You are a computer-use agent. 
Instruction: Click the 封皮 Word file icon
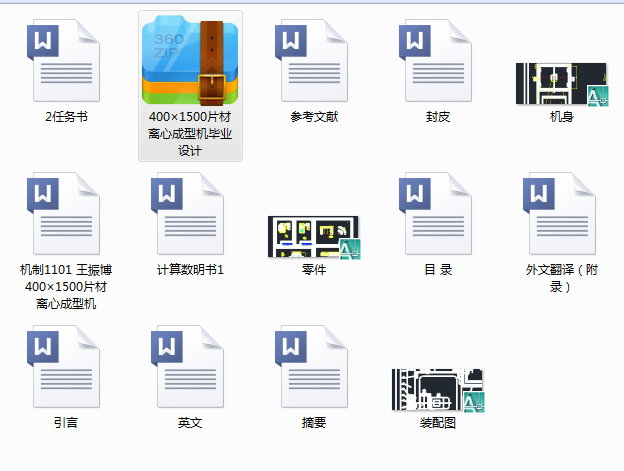click(438, 60)
